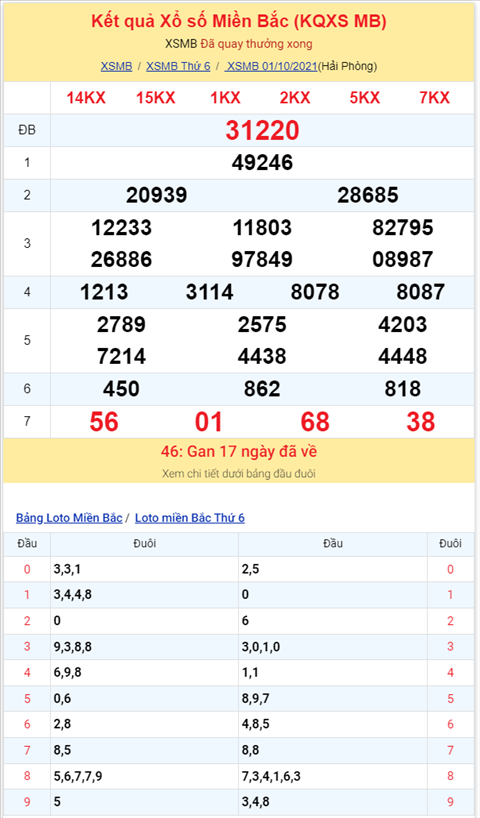Click the special prize number 31220
This screenshot has width=480, height=818.
click(x=262, y=130)
